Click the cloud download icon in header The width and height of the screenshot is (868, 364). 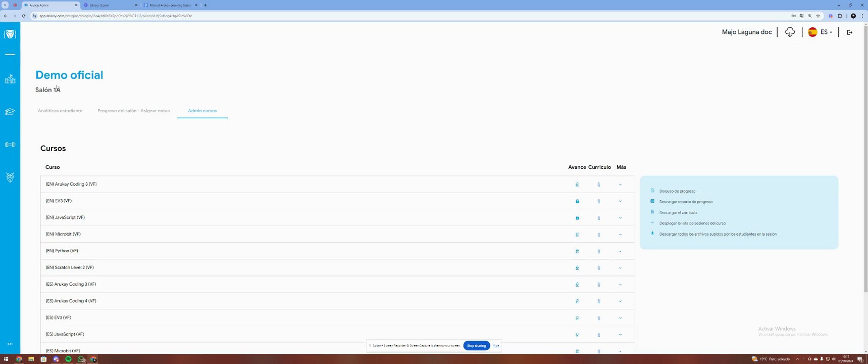(x=790, y=32)
